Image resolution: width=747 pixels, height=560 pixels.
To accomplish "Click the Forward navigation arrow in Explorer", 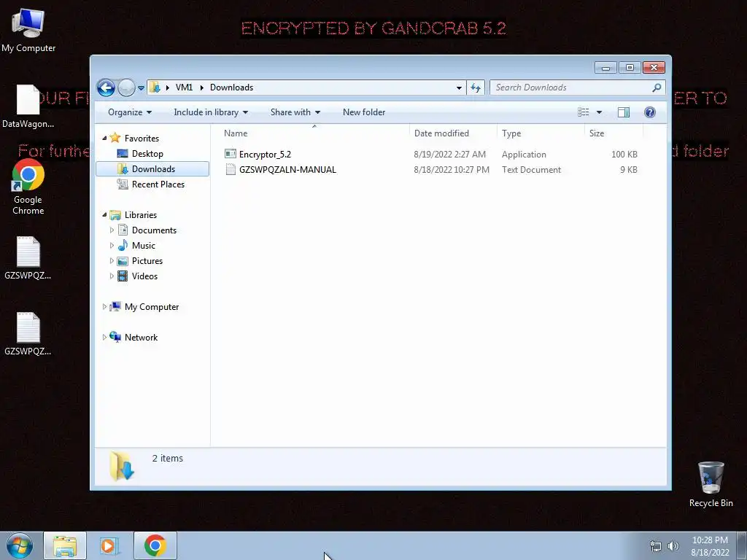I will [126, 87].
